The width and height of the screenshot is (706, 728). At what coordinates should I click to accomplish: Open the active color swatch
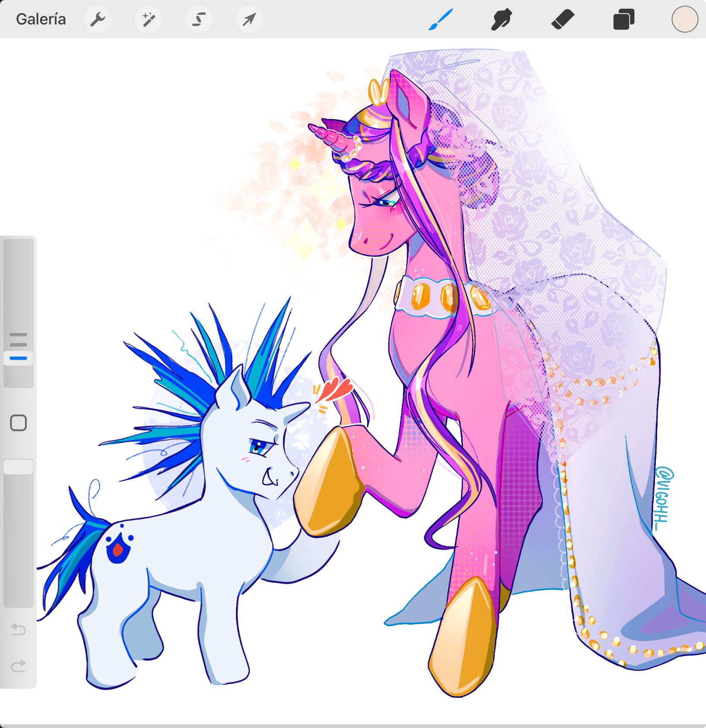point(685,20)
